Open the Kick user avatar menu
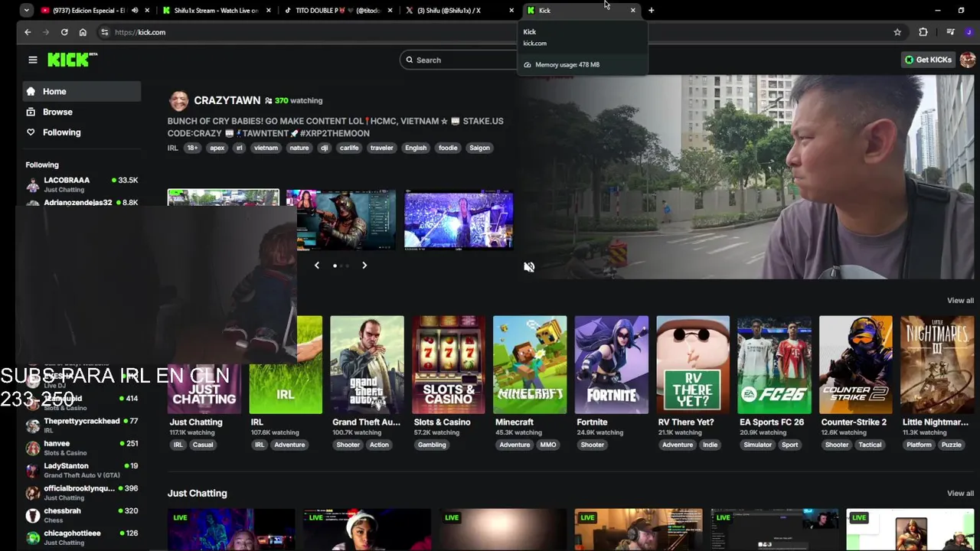This screenshot has width=980, height=551. click(967, 60)
